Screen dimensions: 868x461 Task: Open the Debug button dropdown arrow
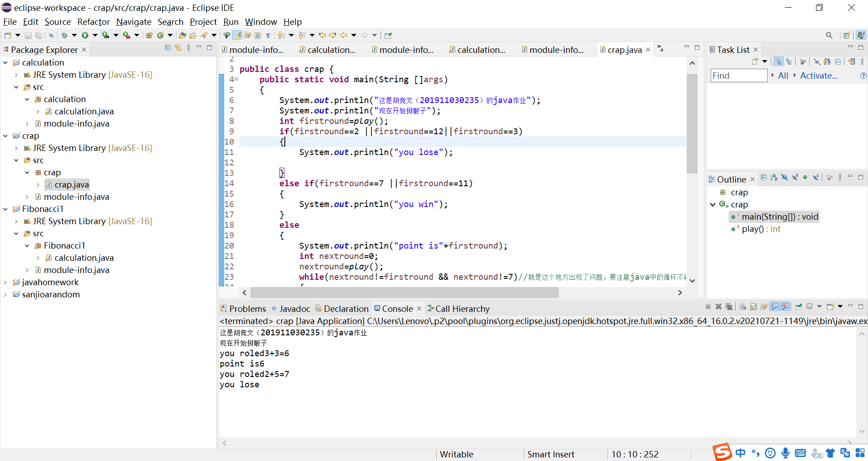pos(74,35)
